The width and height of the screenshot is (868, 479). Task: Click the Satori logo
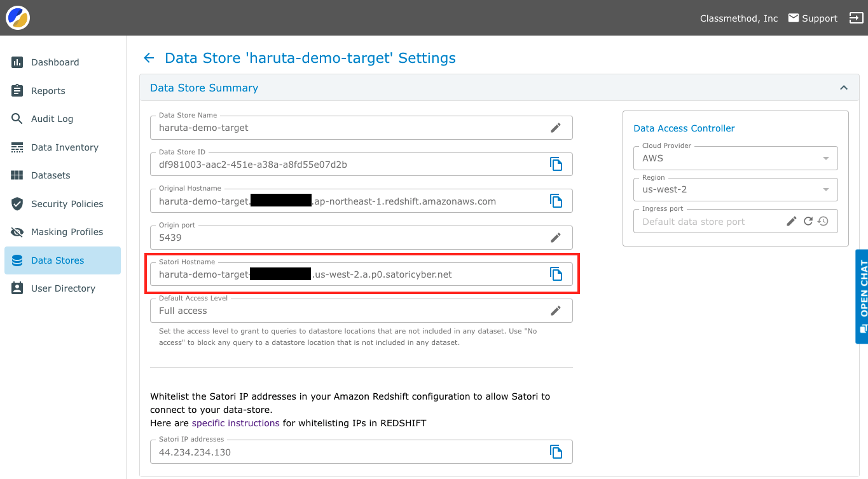[17, 17]
